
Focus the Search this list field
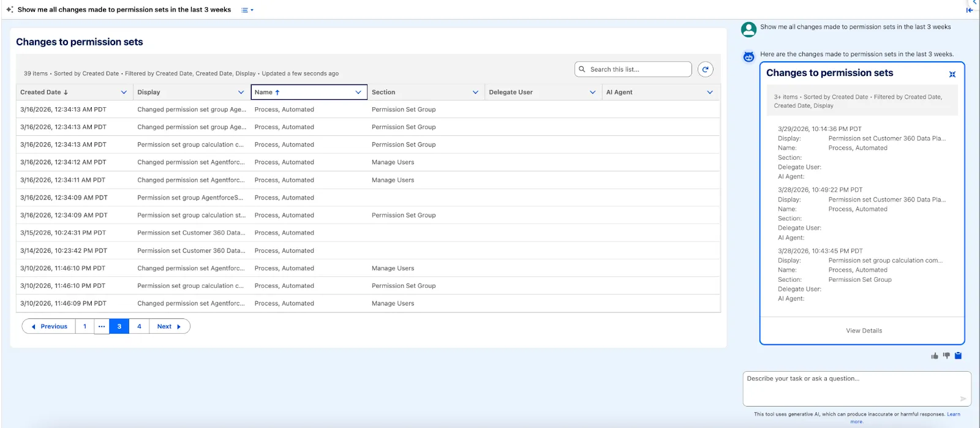click(x=637, y=69)
